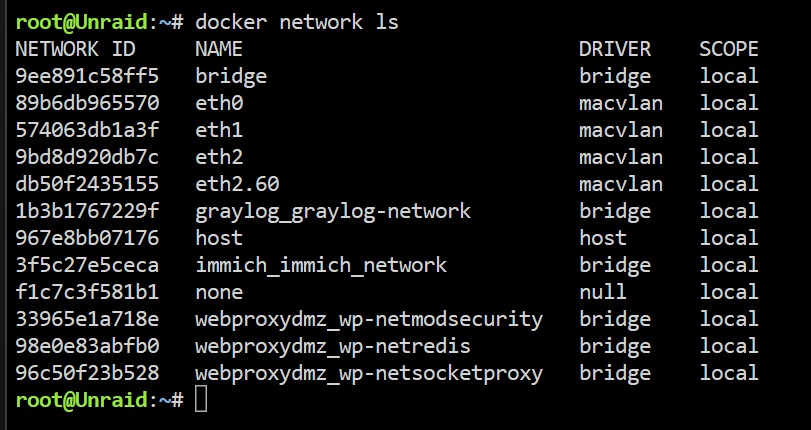
Task: Select the eth0 network name
Action: point(219,103)
